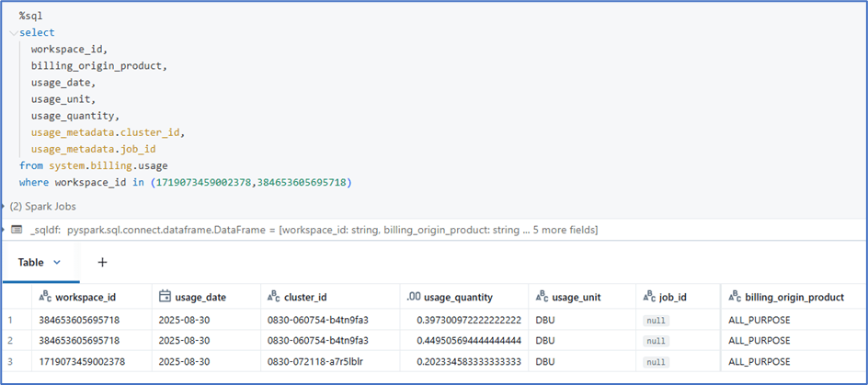Click the string type icon beside cluster_id

[x=273, y=298]
